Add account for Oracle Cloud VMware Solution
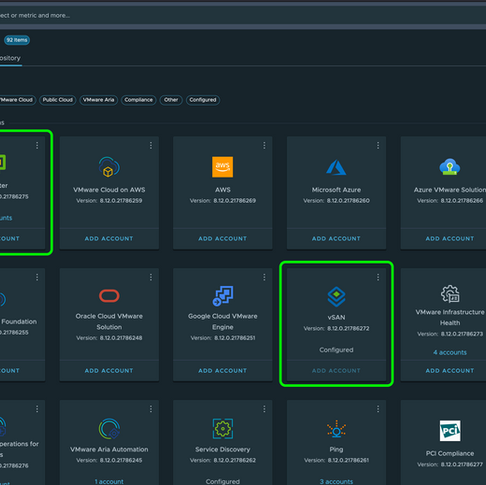 click(109, 371)
